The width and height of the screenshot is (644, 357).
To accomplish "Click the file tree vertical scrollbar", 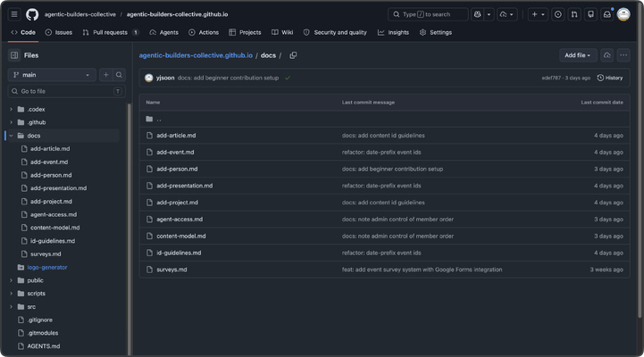I will 130,228.
